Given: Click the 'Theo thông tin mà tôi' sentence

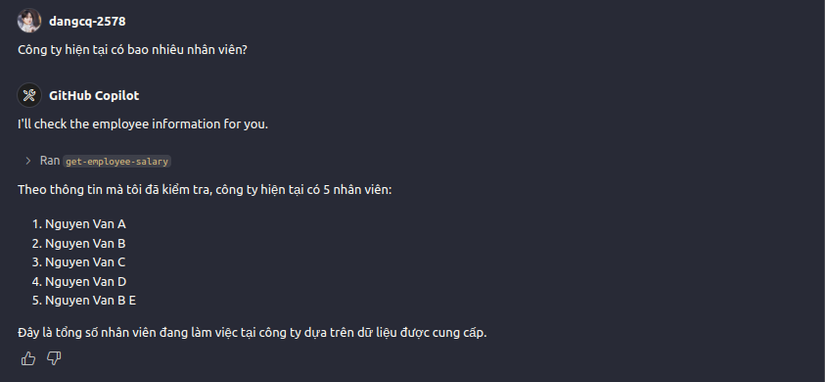Looking at the screenshot, I should [x=205, y=189].
